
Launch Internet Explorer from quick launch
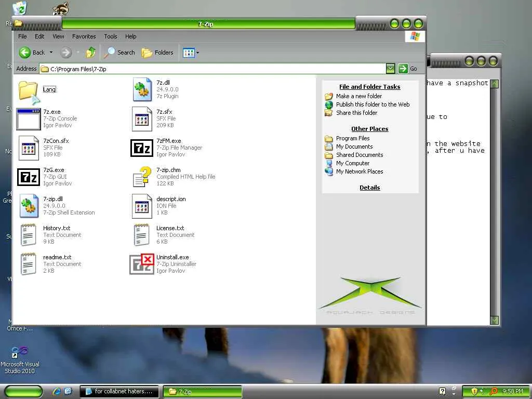57,391
